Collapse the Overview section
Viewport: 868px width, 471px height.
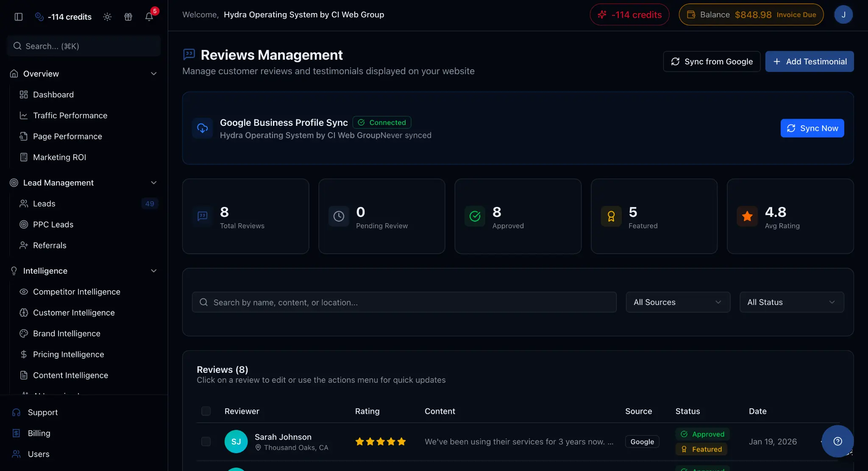pos(84,74)
